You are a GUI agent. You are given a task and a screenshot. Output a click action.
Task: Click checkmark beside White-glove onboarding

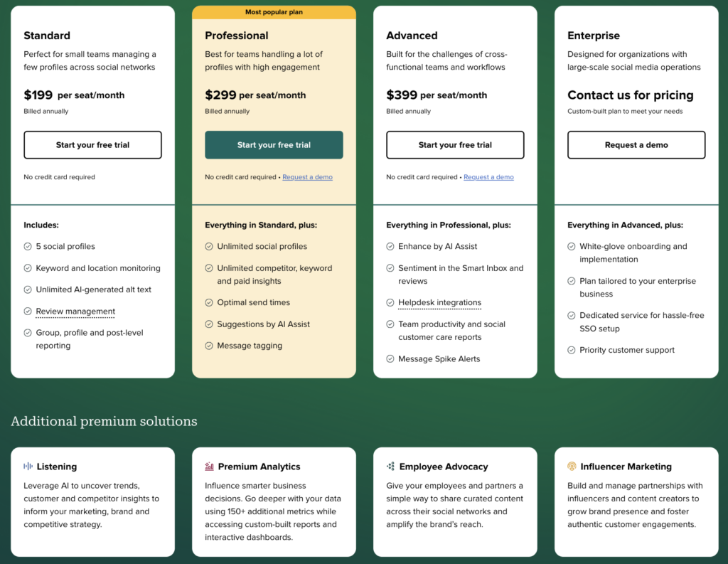(572, 246)
